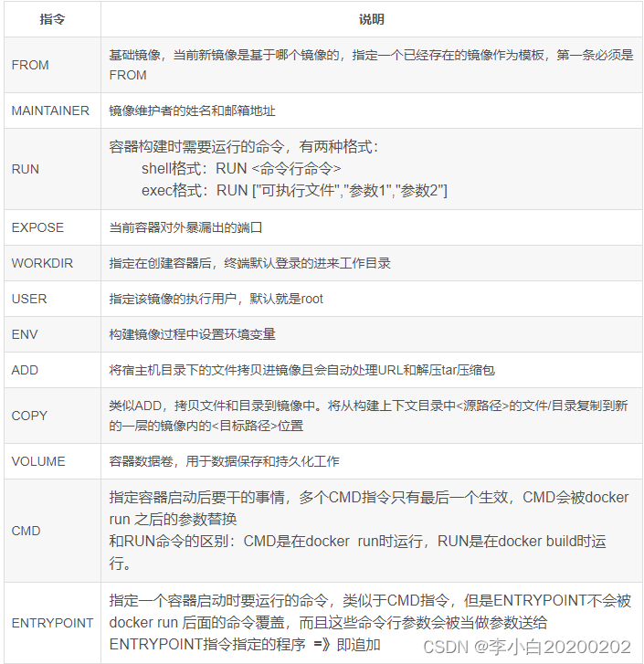Click the text 容器数据卷，用于数据保存和持久化工作
The height and width of the screenshot is (664, 644).
224,461
